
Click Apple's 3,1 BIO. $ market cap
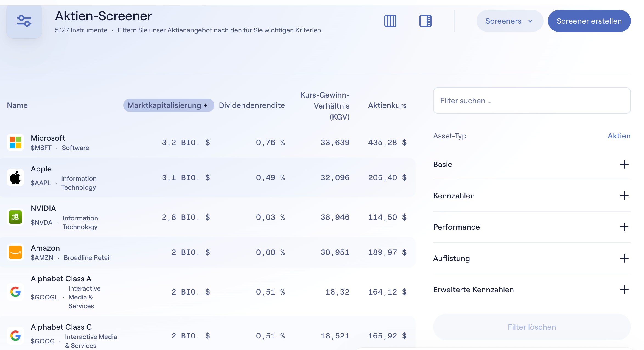pos(186,177)
